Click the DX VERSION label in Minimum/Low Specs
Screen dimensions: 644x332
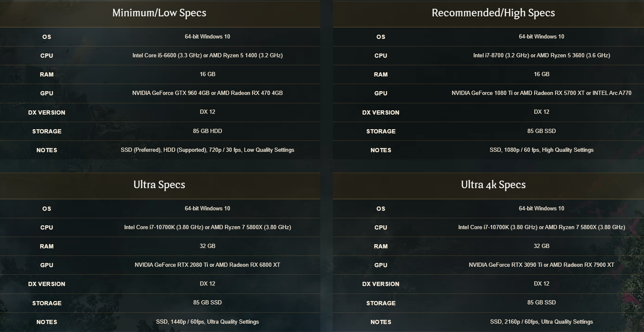[x=47, y=112]
